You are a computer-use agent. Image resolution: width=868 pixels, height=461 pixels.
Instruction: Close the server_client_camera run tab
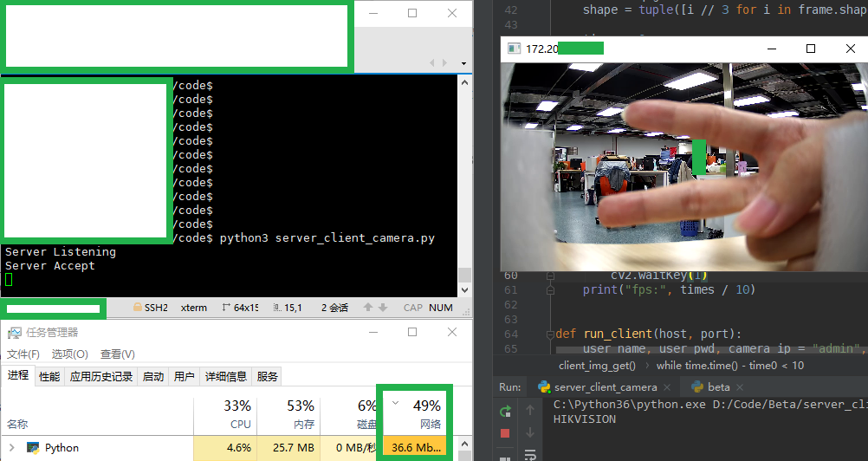pos(667,387)
